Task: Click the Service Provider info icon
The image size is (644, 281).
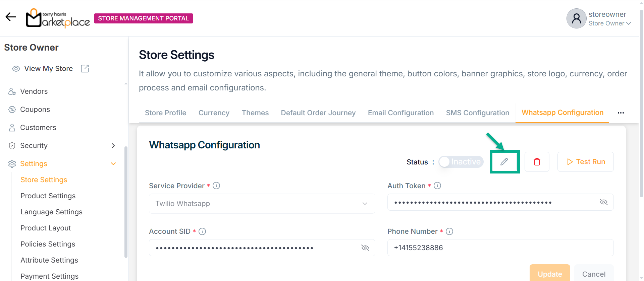Action: (x=216, y=186)
